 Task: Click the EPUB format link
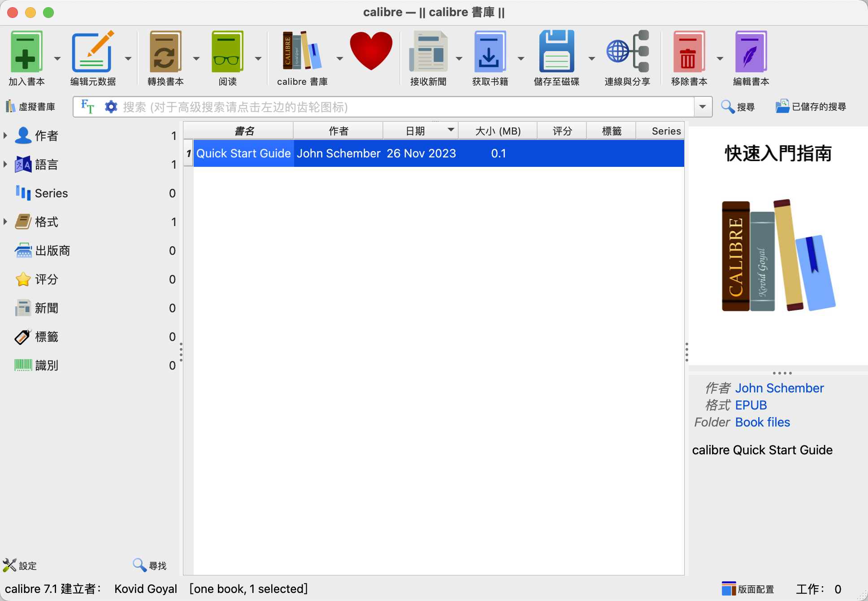pos(751,405)
